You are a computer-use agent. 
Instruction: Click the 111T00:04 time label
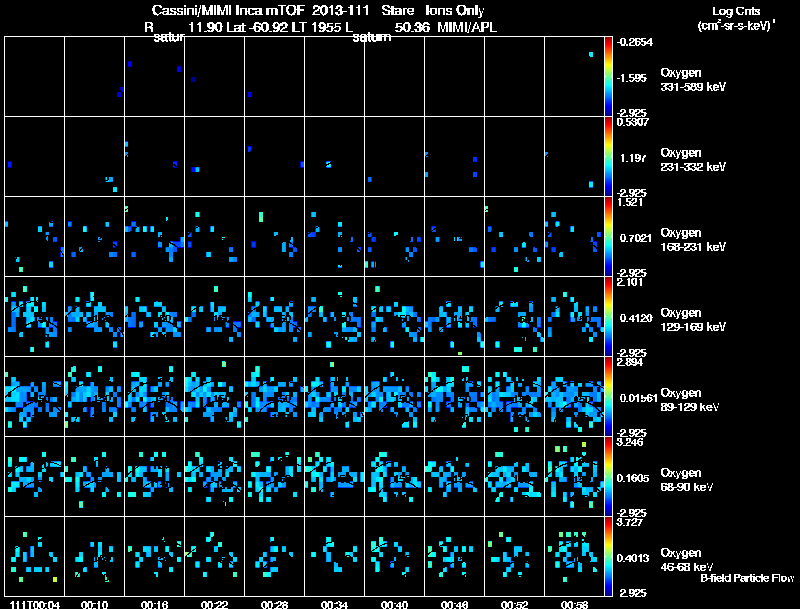[35, 604]
